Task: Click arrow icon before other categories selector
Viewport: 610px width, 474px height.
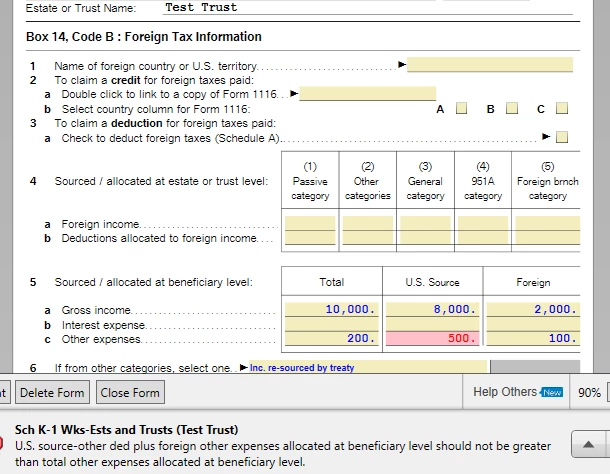Action: point(244,367)
